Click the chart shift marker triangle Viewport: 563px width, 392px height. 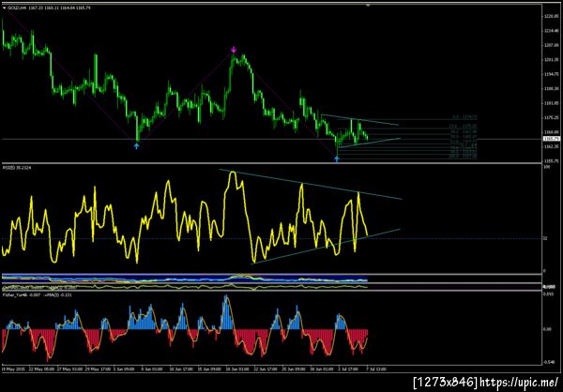click(368, 6)
